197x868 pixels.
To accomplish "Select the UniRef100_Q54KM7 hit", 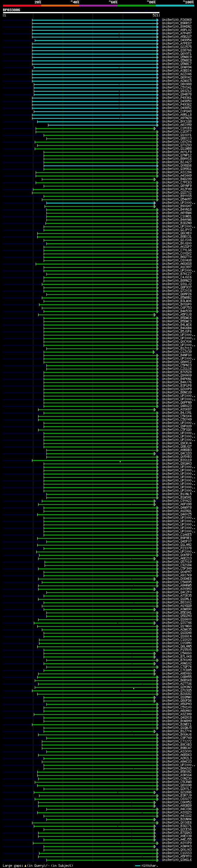I will click(176, 200).
